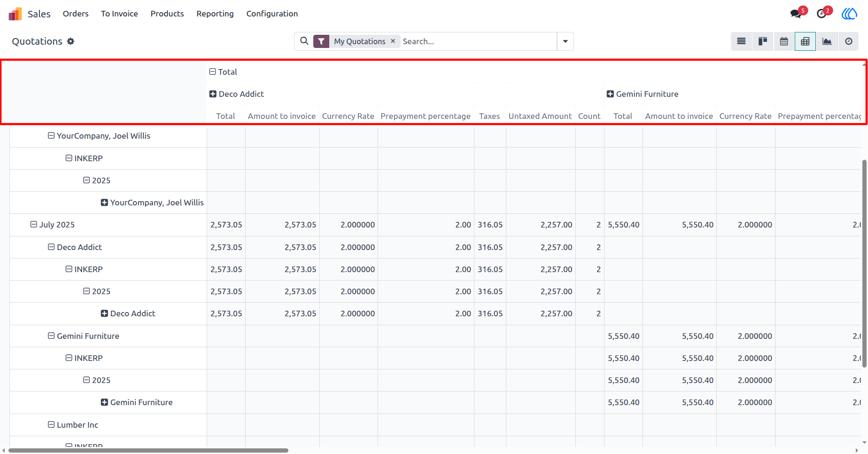Open the search options dropdown arrow
The image size is (868, 454).
tap(565, 41)
